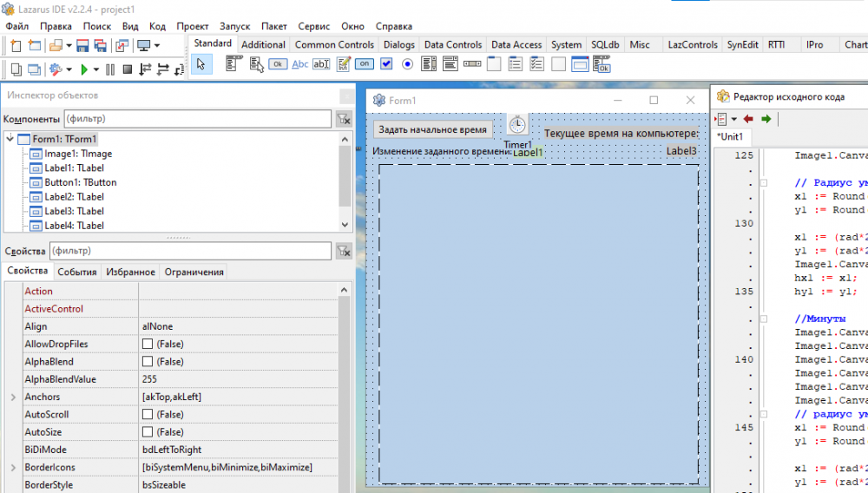The width and height of the screenshot is (868, 493).
Task: Click the green Run program arrow
Action: (x=83, y=69)
